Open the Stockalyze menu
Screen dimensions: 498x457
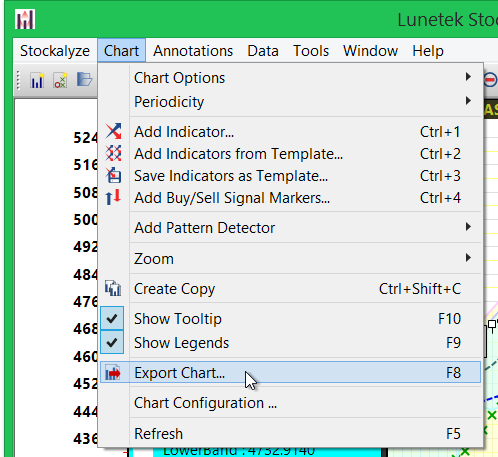pyautogui.click(x=55, y=51)
